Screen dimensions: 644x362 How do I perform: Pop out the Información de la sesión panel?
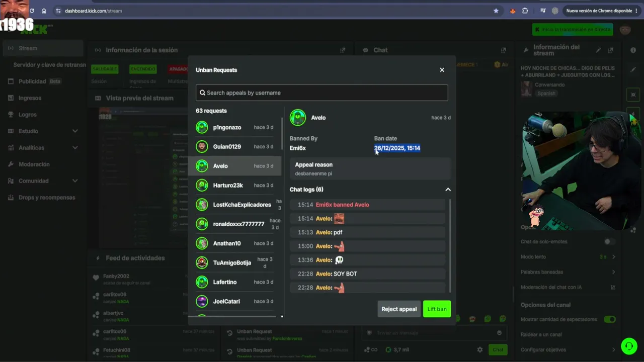click(x=343, y=50)
